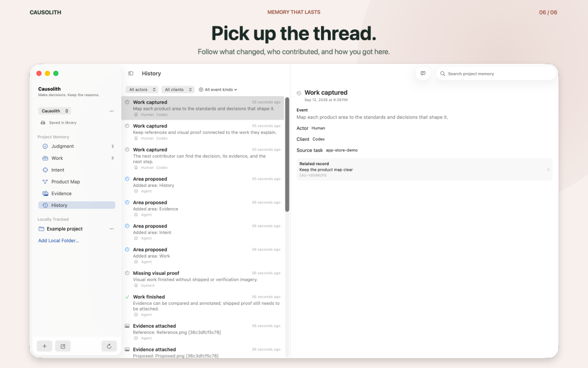
Task: Open the Evidence section
Action: tap(77, 193)
